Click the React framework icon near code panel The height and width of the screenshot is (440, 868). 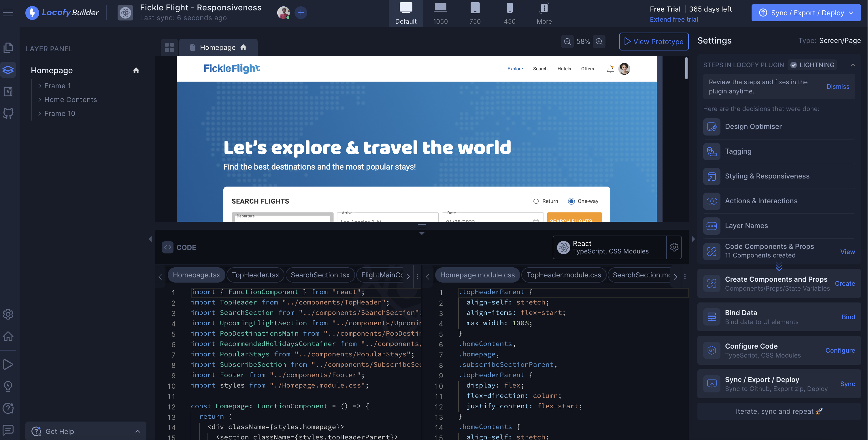coord(563,247)
